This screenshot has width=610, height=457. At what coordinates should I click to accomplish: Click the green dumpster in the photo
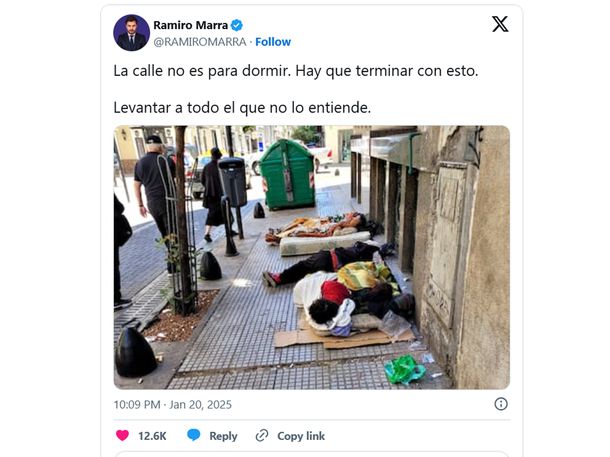[x=287, y=175]
